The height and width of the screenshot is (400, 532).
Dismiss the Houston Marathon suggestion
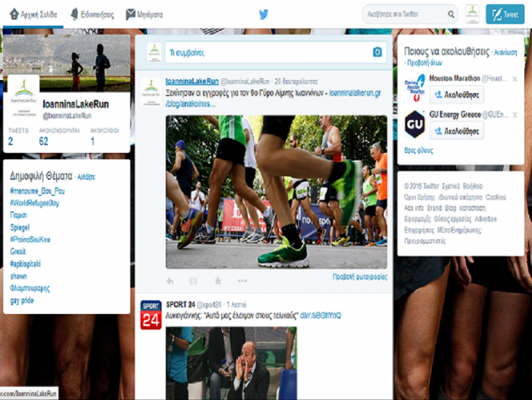click(515, 78)
